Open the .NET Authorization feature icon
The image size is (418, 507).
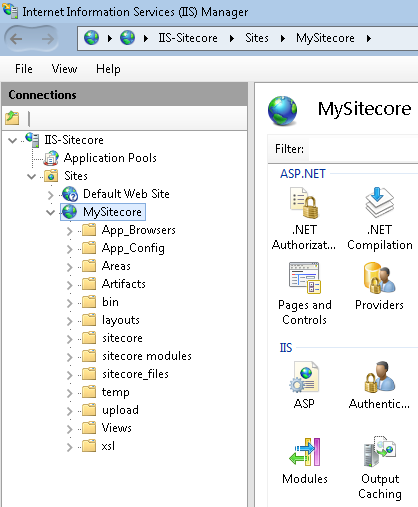coord(304,203)
